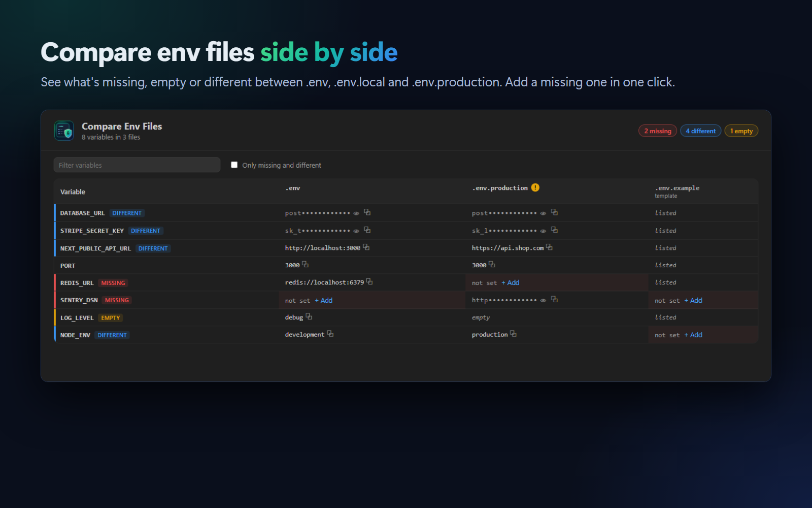Screen dimensions: 812x508
Task: Reveal DATABASE_URL value in .env column
Action: (x=356, y=213)
